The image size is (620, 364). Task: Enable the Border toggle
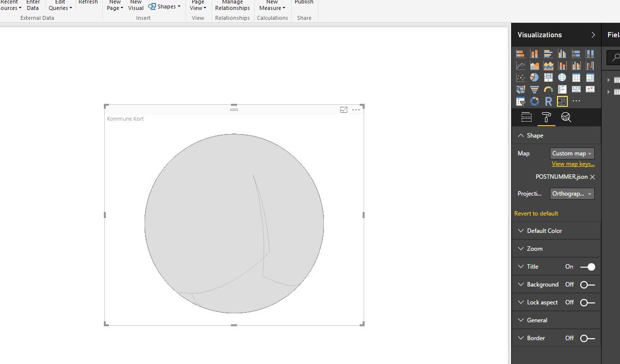(588, 338)
